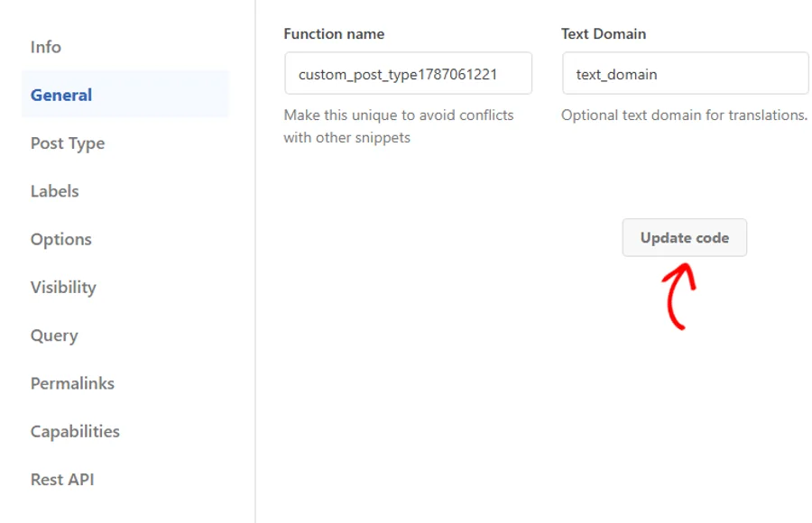
Task: Click the Function name input field
Action: click(x=408, y=73)
